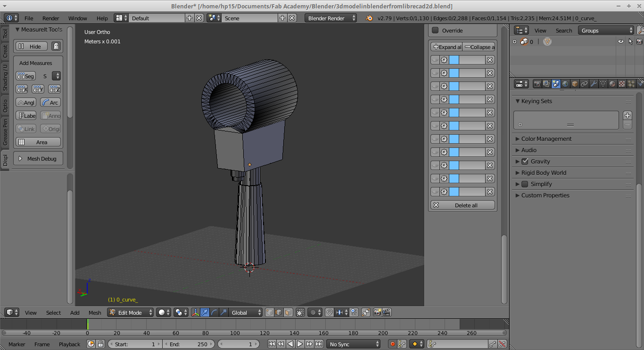This screenshot has width=644, height=350.
Task: Add a Segment measure
Action: click(x=25, y=76)
